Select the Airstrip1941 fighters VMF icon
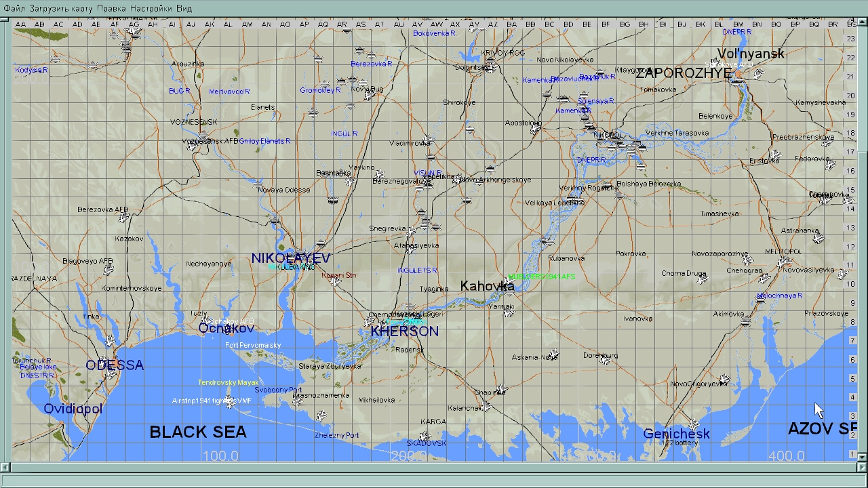The image size is (868, 488). click(x=229, y=403)
